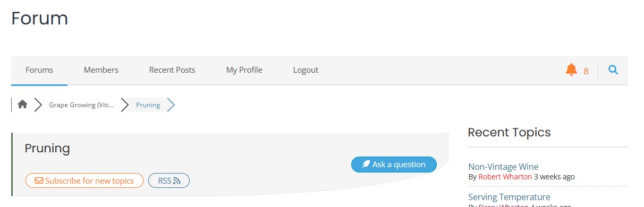Click Logout in navigation bar
644x207 pixels.
click(x=306, y=70)
